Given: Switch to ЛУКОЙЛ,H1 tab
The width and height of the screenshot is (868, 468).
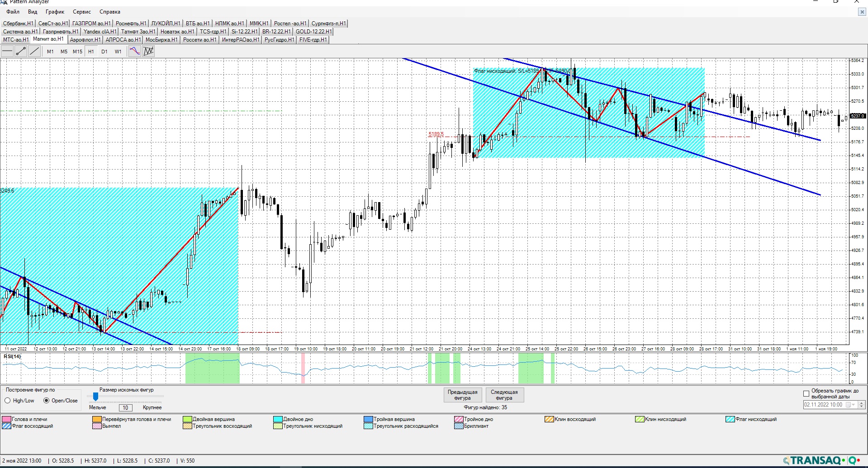Looking at the screenshot, I should 166,24.
